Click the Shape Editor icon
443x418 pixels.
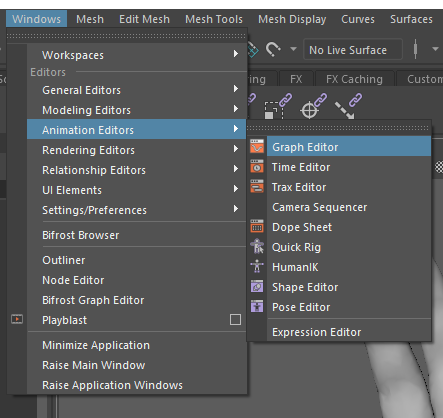point(257,286)
